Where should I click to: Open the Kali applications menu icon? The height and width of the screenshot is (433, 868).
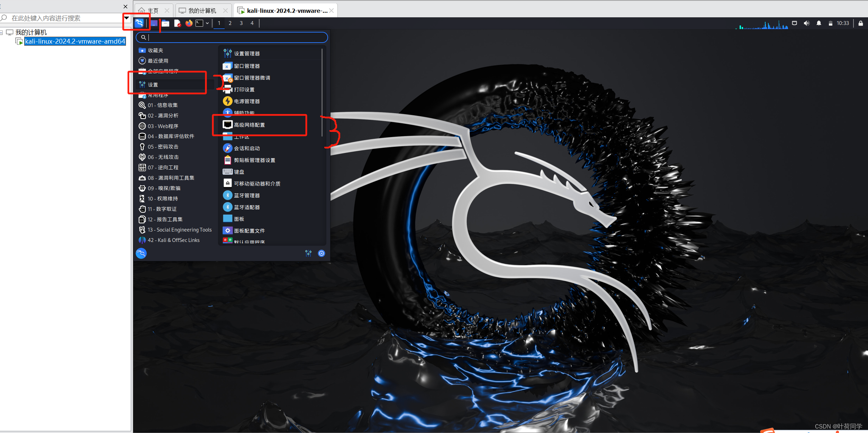pos(139,23)
